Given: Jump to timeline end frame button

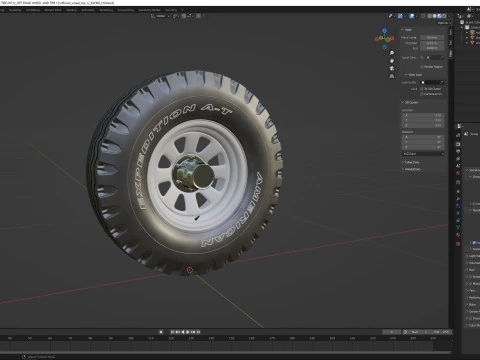Looking at the screenshot, I should [198, 332].
